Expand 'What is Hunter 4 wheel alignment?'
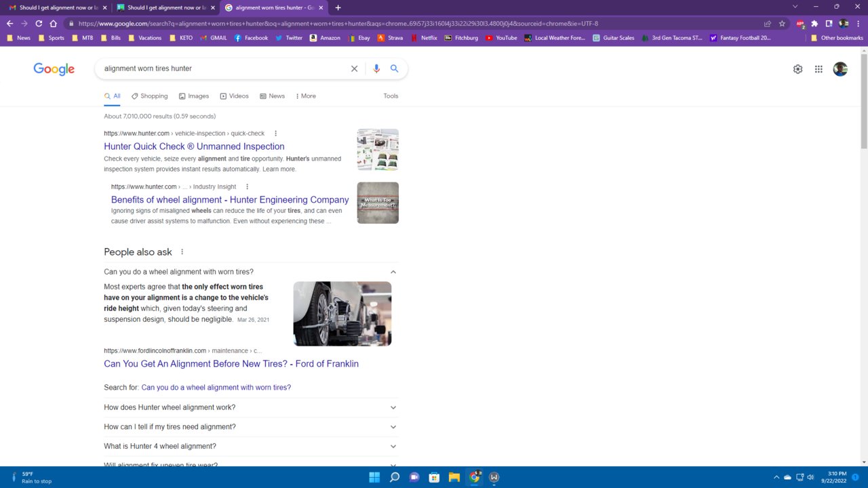Image resolution: width=868 pixels, height=488 pixels. point(393,447)
